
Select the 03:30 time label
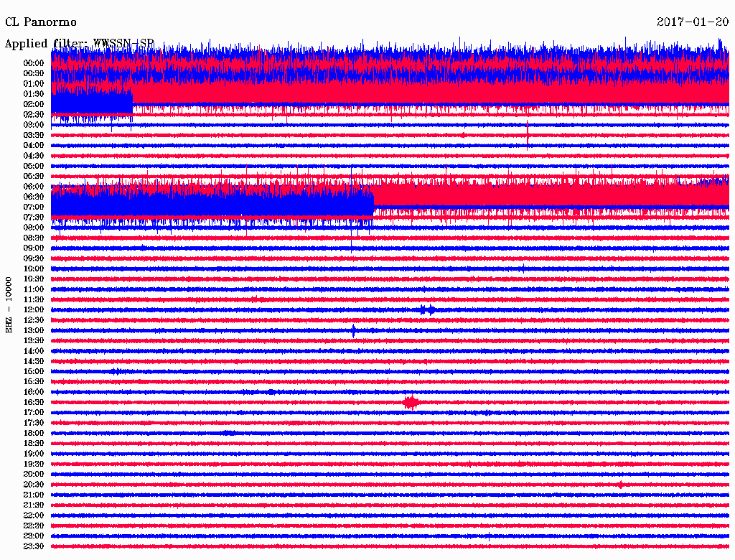(x=34, y=135)
